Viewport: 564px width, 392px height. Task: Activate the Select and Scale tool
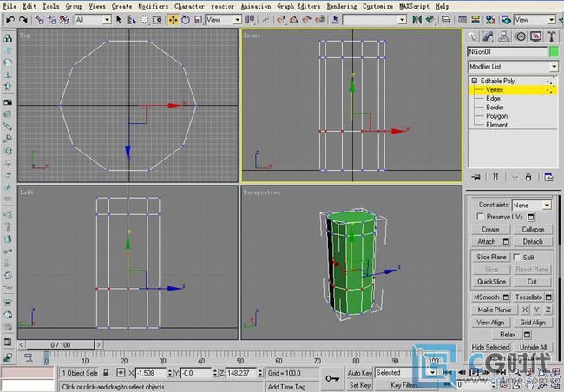click(x=198, y=20)
